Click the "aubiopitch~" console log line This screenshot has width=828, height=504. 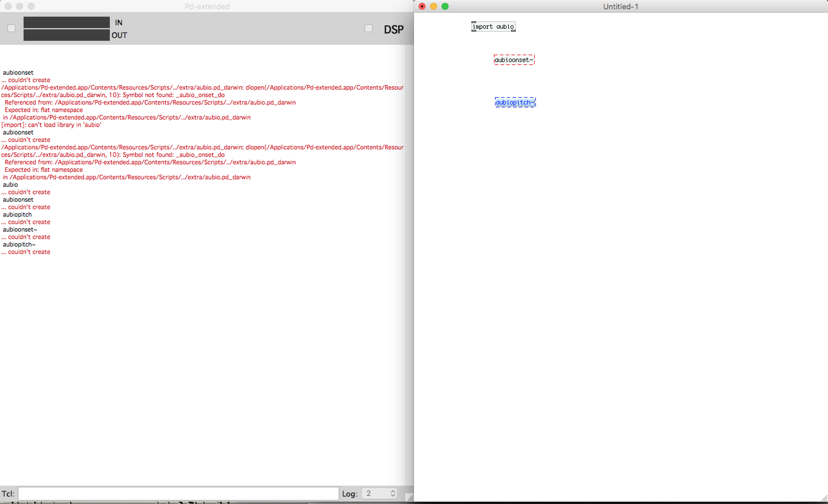[19, 245]
